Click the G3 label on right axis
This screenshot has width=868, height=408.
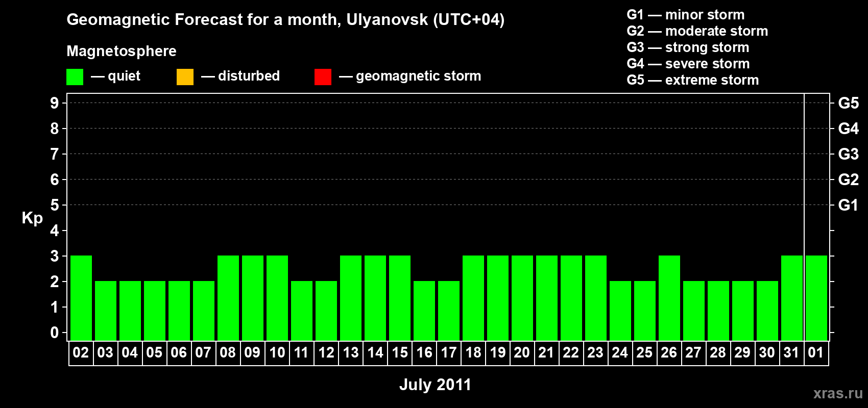pos(848,154)
